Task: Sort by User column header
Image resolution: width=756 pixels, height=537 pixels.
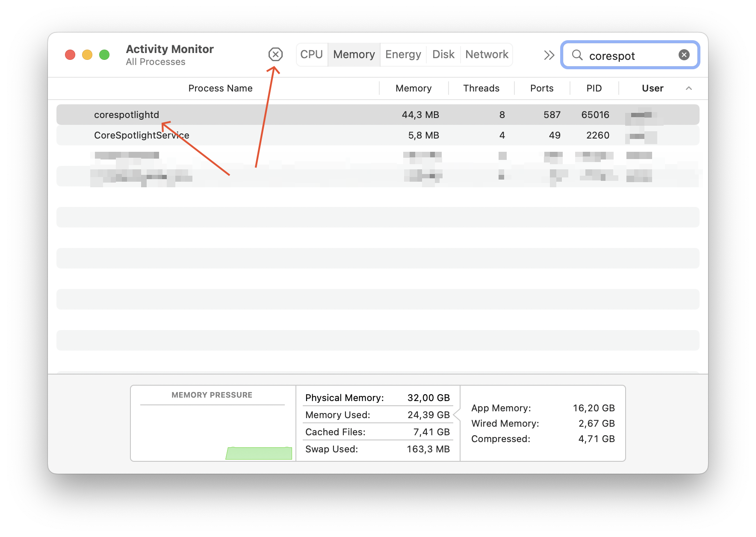Action: tap(653, 88)
